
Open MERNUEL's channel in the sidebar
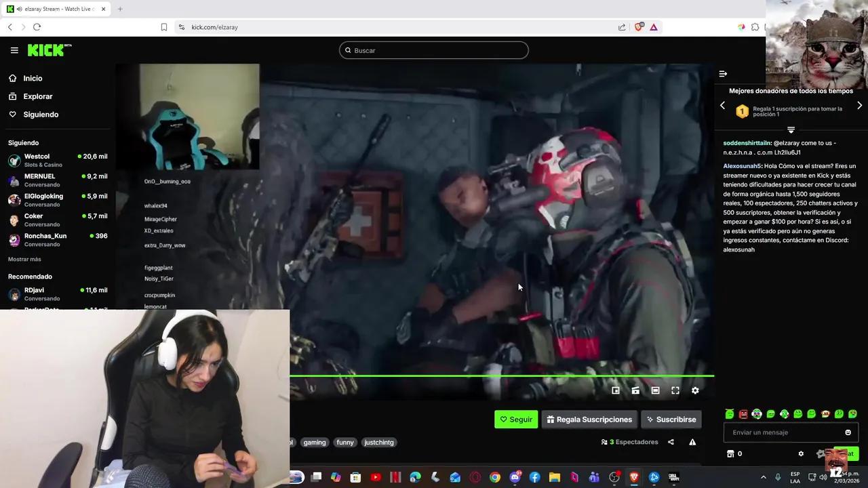58,180
